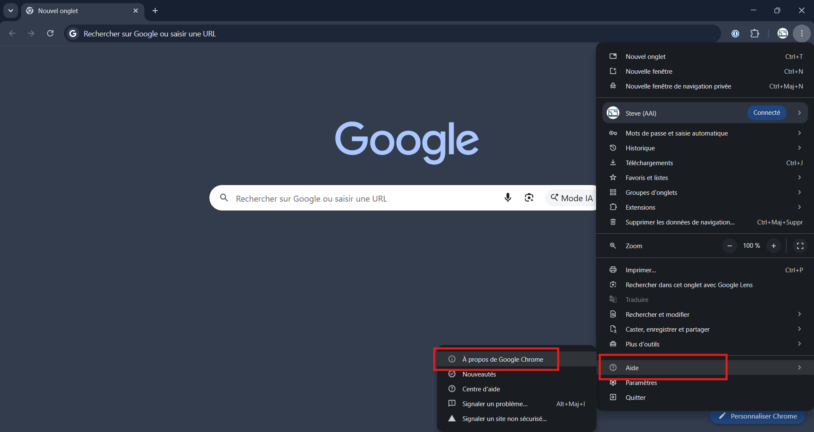
Task: Go forward using the forward arrow
Action: tap(31, 33)
